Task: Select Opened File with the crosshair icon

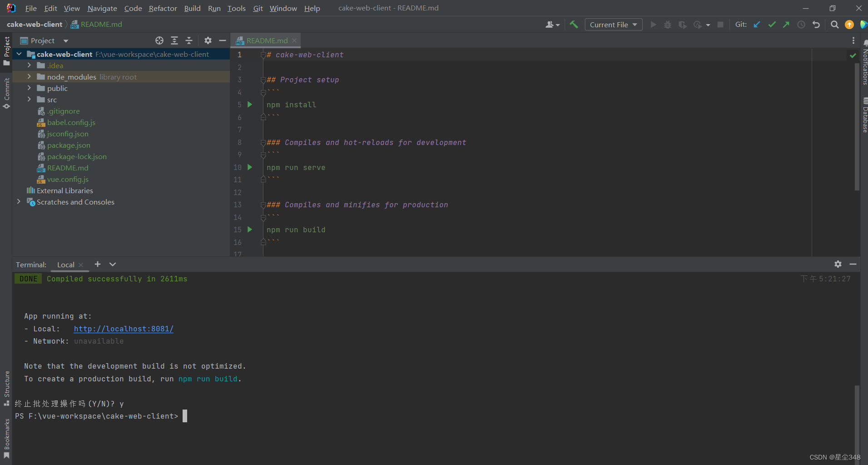Action: [x=159, y=40]
